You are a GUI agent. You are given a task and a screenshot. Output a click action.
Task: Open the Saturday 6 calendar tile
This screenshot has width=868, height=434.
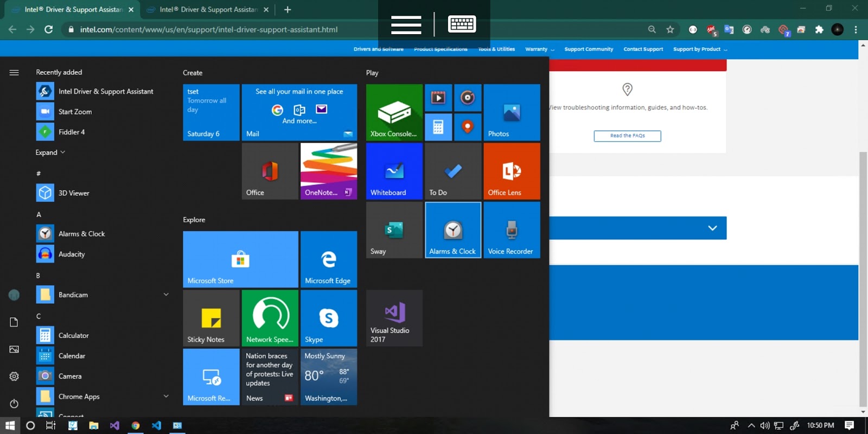[211, 112]
